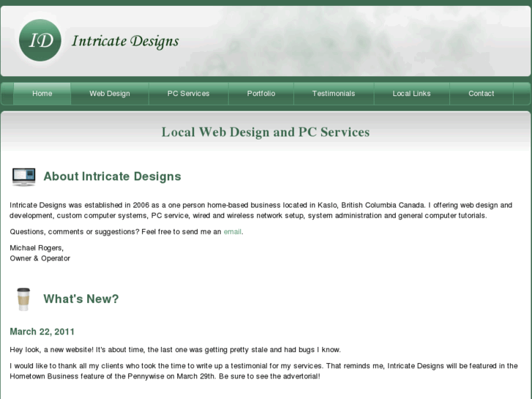View the Portfolio page

coord(261,94)
